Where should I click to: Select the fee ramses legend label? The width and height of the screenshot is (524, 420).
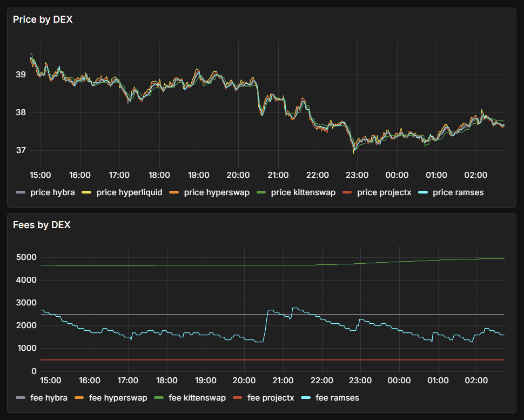(x=337, y=398)
